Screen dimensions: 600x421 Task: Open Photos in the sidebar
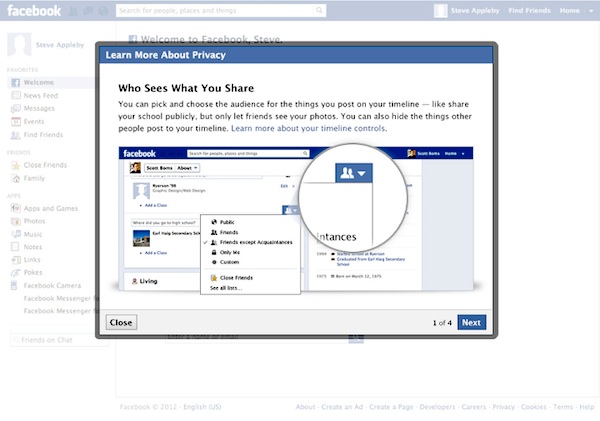(34, 221)
